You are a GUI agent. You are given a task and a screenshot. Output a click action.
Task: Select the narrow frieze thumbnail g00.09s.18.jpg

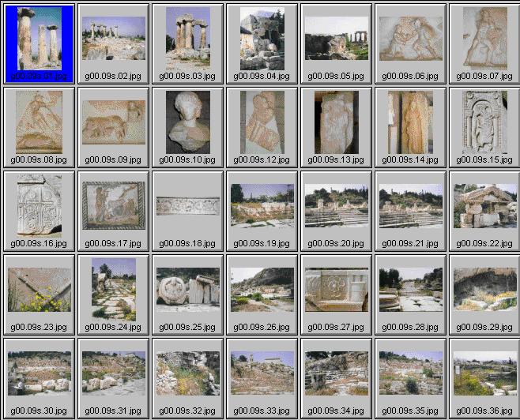[187, 206]
